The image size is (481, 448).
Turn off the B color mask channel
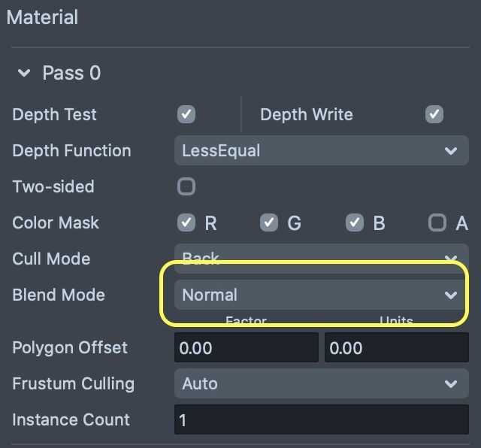click(x=355, y=222)
